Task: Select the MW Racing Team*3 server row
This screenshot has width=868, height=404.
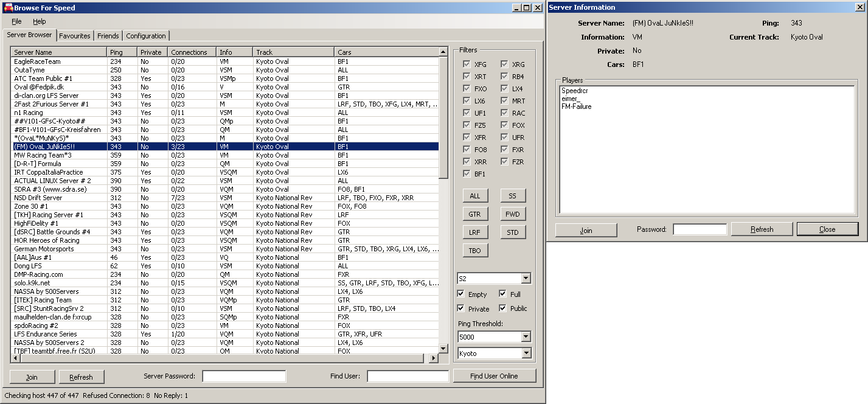Action: [x=225, y=155]
